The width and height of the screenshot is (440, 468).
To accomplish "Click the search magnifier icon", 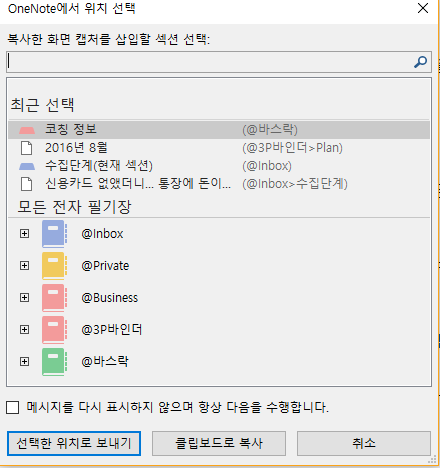I will tap(420, 62).
